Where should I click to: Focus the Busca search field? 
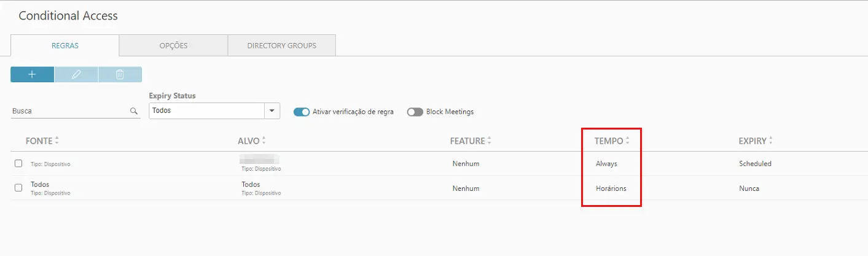[x=70, y=111]
